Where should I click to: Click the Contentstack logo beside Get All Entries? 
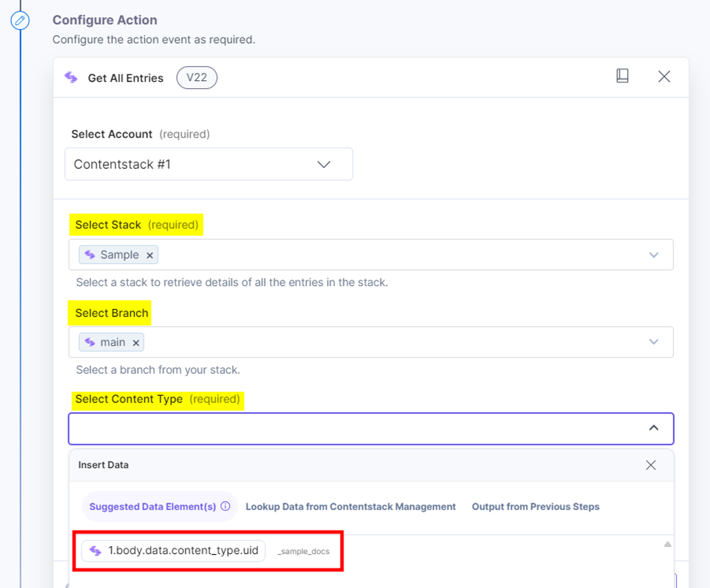(71, 77)
